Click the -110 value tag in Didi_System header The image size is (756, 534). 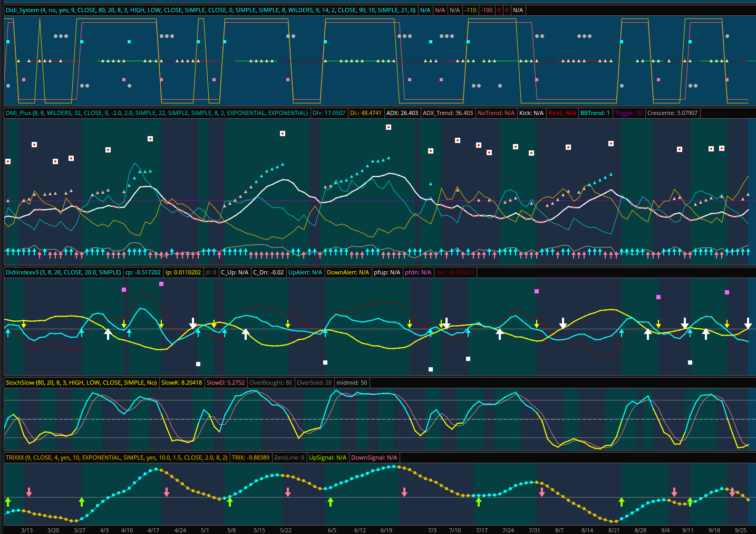pyautogui.click(x=470, y=10)
